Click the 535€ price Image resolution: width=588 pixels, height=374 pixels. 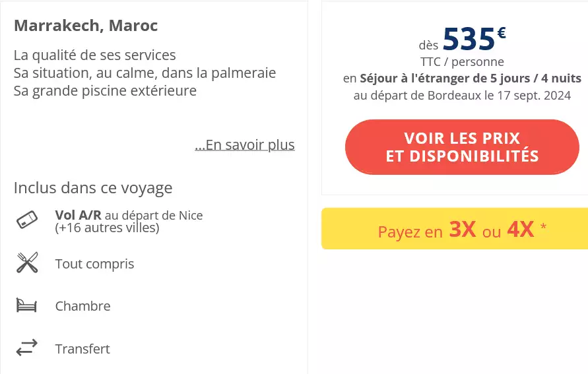pos(473,39)
